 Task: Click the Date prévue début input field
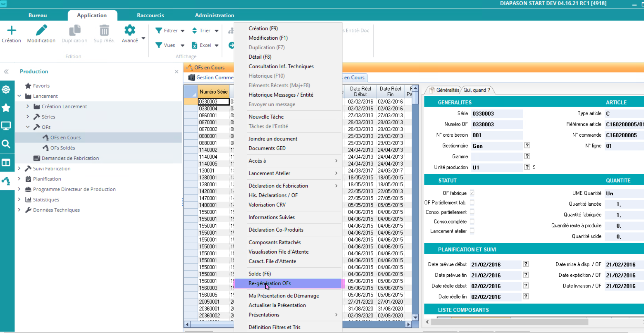click(x=495, y=265)
